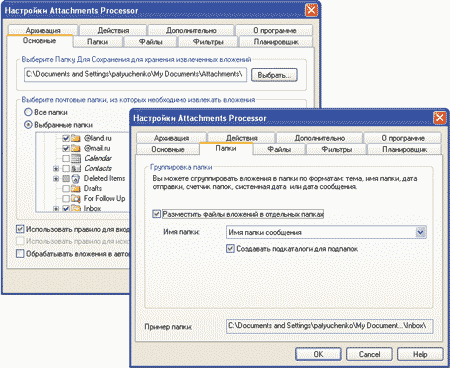Click the Help button
Viewport: 450px width, 368px height.
[420, 354]
